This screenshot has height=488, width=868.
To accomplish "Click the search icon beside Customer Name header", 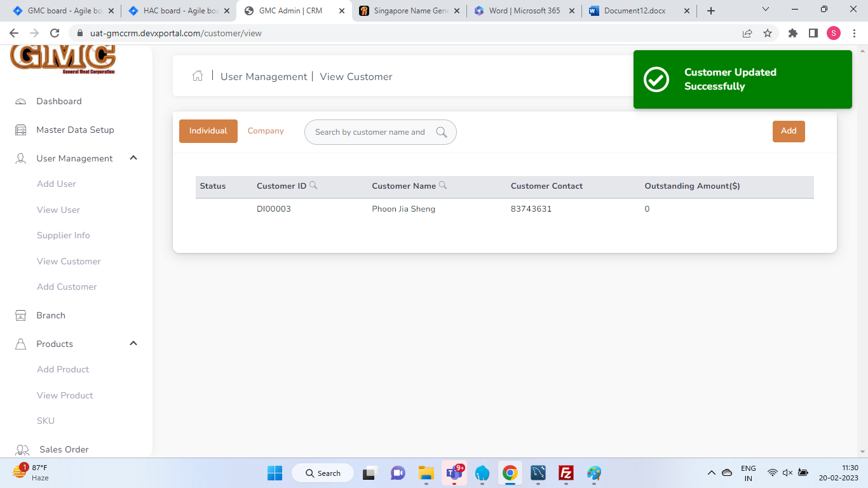I will click(443, 186).
